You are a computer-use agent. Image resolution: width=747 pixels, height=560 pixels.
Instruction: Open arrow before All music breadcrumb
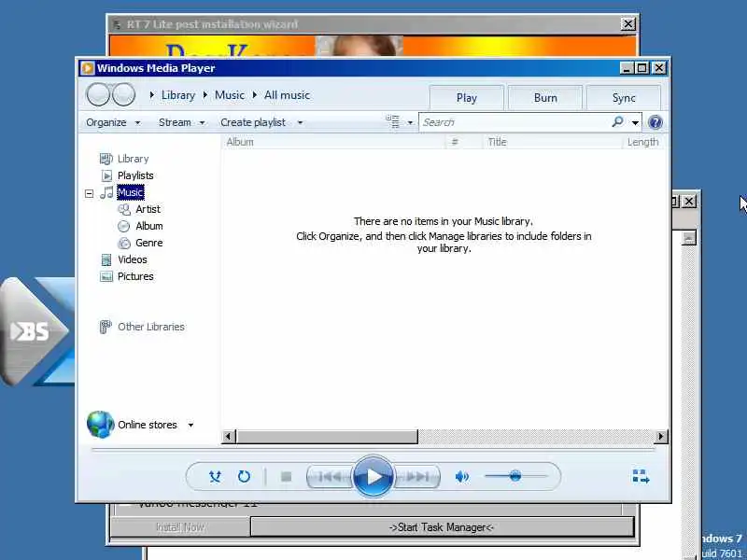click(x=254, y=95)
